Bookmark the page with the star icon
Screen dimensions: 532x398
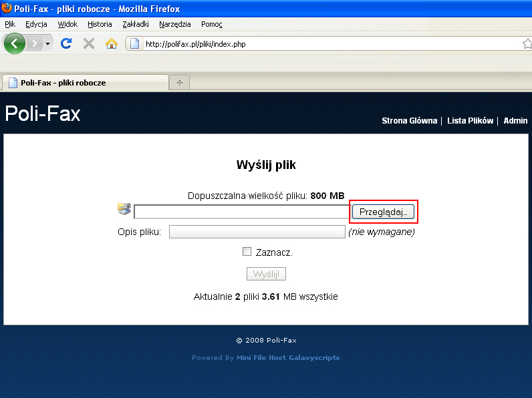tap(527, 43)
